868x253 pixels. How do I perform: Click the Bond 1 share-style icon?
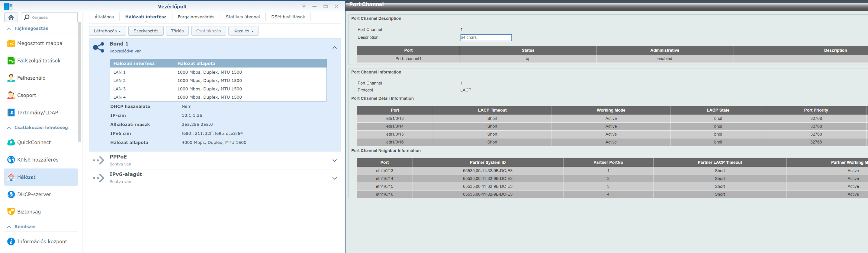99,47
